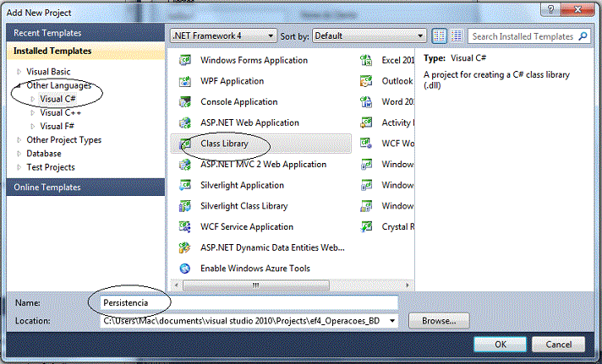This screenshot has width=602, height=364.
Task: Expand the Other Project Types node
Action: coord(19,140)
